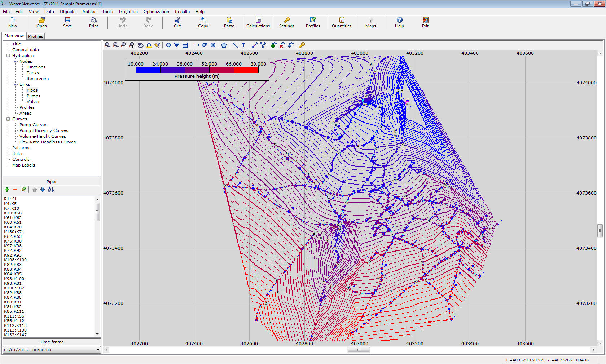Select the add valve tool
This screenshot has height=364, width=606.
point(213,45)
